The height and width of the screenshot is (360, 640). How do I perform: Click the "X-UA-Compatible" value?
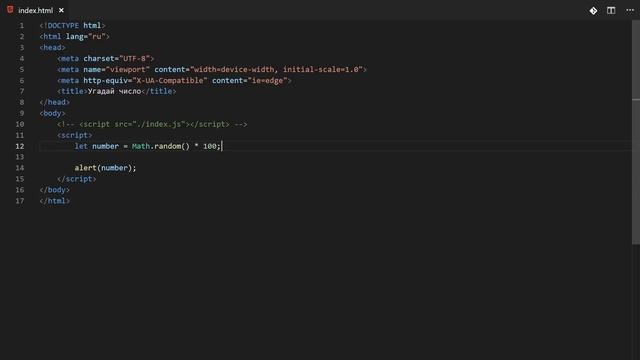pos(170,80)
